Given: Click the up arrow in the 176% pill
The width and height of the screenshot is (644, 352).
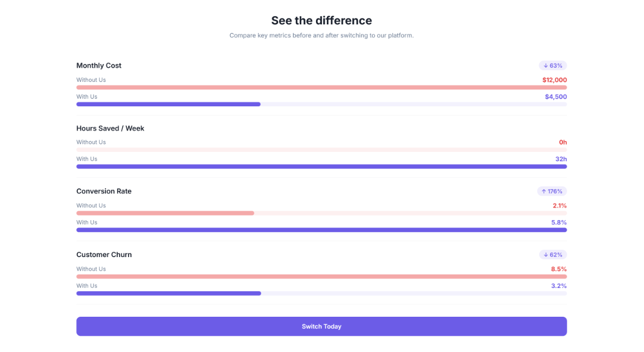Looking at the screenshot, I should (x=543, y=191).
